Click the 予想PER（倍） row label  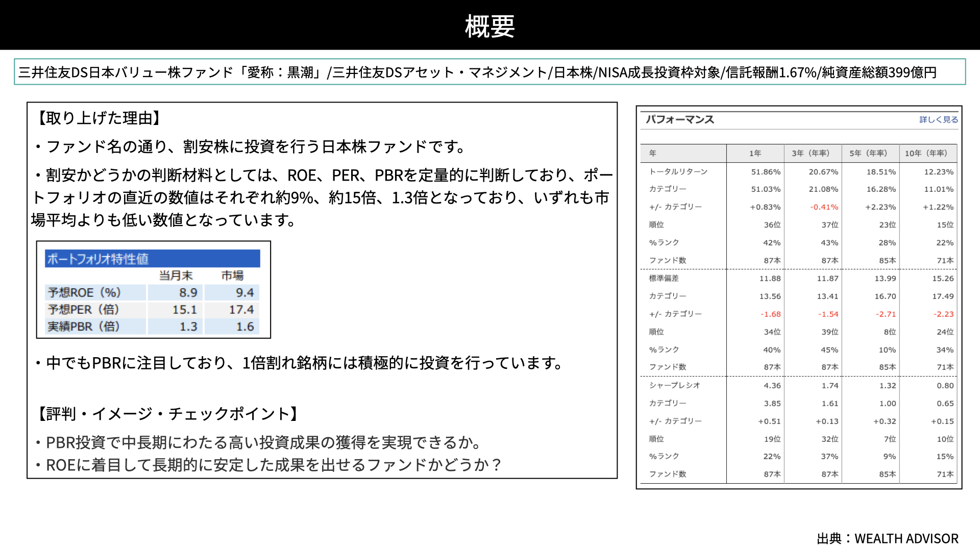point(83,310)
